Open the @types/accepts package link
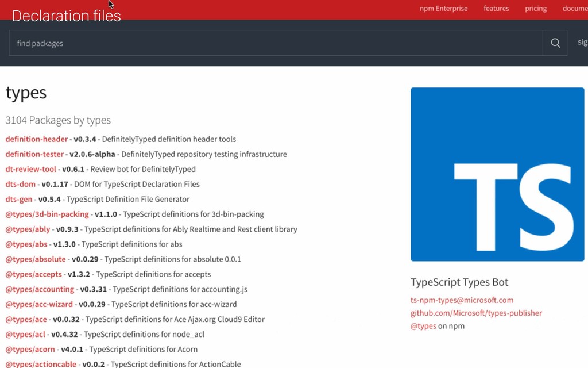588x368 pixels. [33, 274]
